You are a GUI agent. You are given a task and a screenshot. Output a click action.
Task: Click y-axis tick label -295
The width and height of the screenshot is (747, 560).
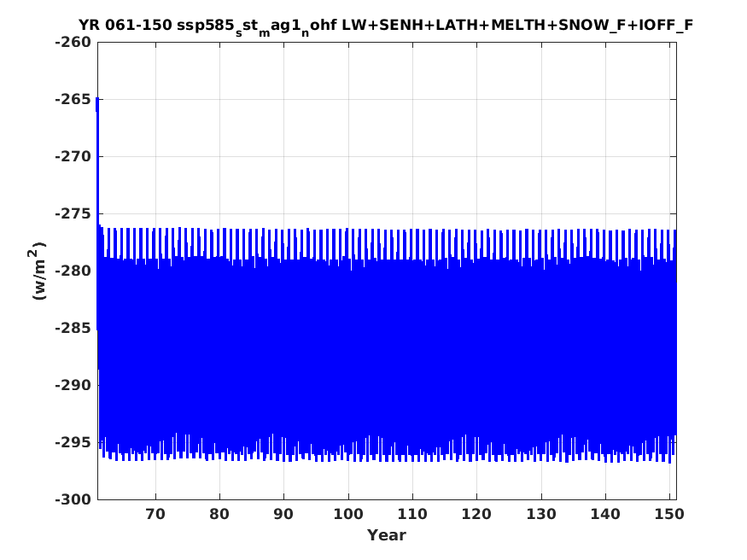click(73, 442)
